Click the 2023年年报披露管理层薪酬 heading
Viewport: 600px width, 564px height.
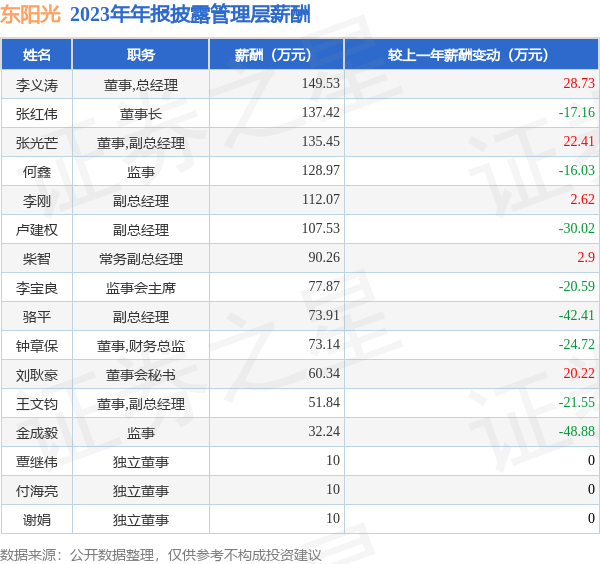pyautogui.click(x=190, y=15)
